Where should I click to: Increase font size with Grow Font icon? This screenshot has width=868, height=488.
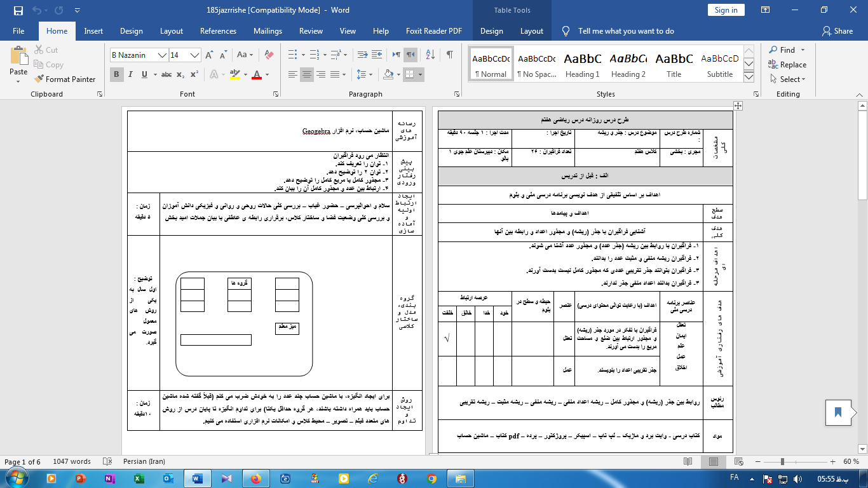(x=209, y=55)
